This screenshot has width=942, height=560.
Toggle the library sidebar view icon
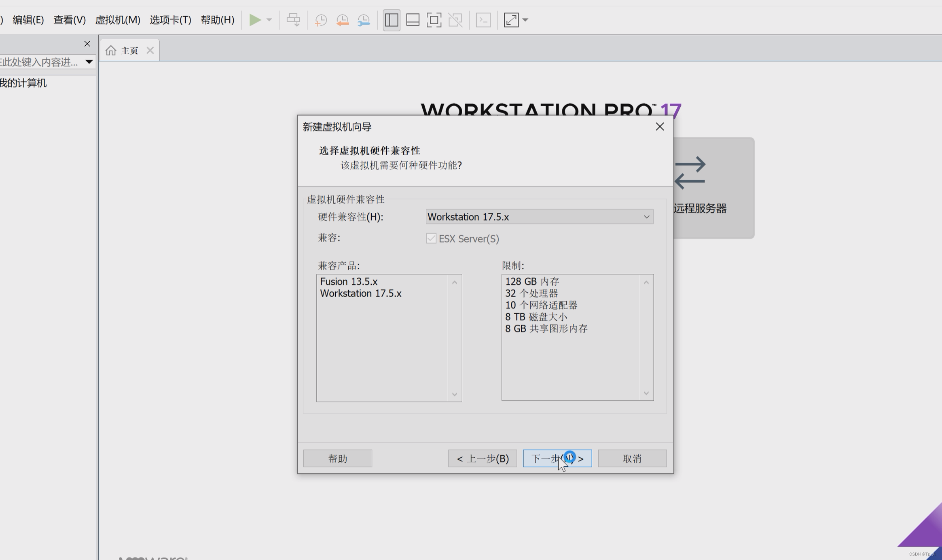click(x=392, y=20)
